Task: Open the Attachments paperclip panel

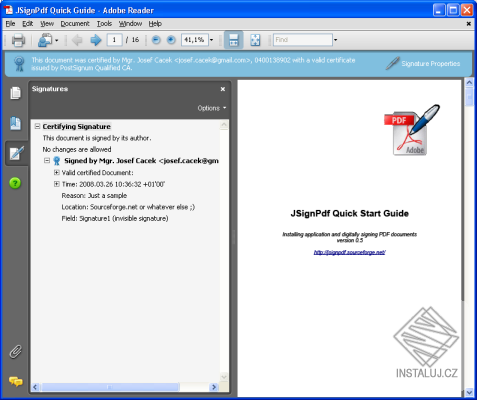Action: (x=15, y=351)
